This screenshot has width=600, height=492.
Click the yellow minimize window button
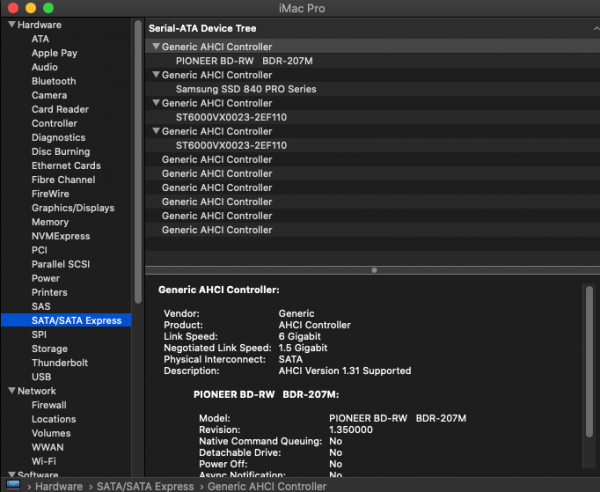31,8
